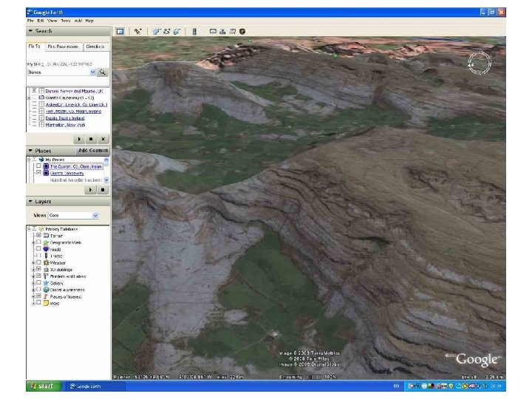Collapse the Layers panel header
Screen dimensions: 532x399
(68, 202)
